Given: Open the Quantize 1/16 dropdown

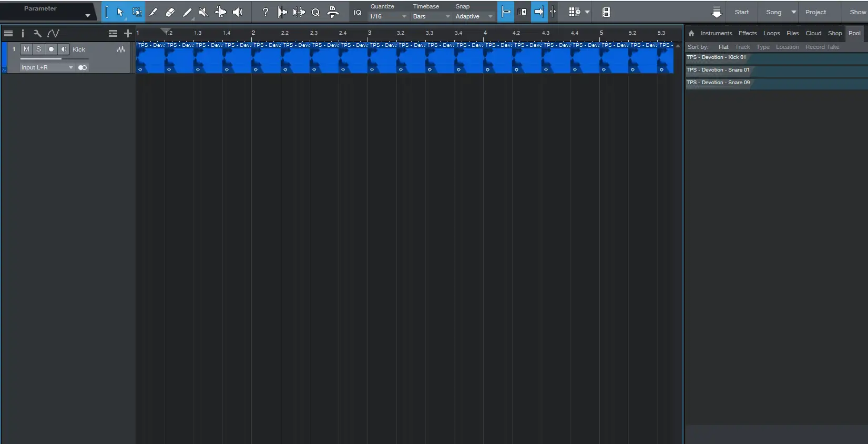Looking at the screenshot, I should pyautogui.click(x=387, y=16).
